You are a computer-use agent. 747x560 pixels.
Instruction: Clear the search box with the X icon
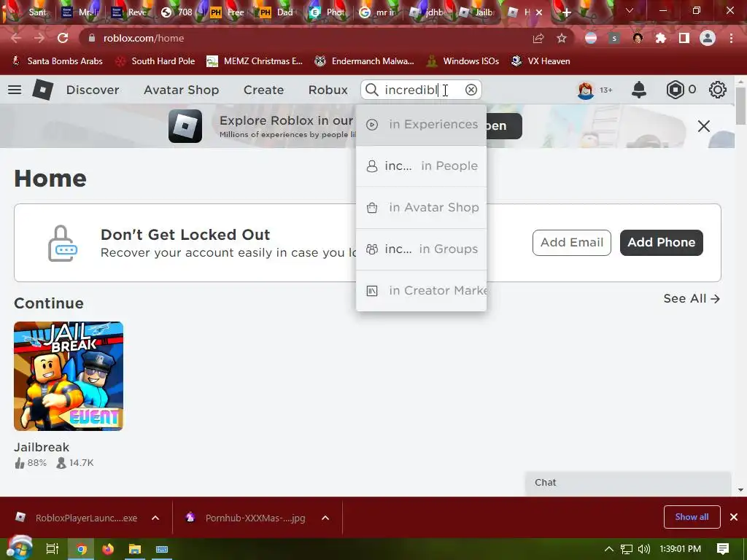click(x=471, y=90)
